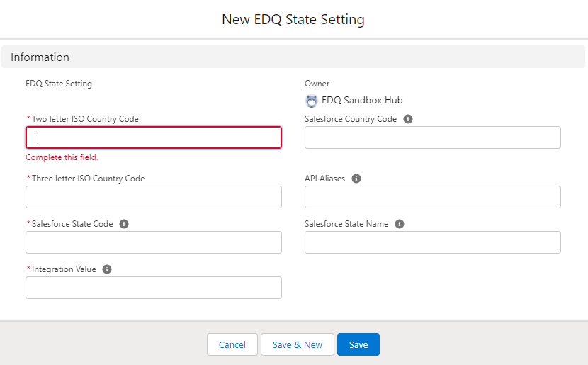The image size is (588, 365).
Task: Click the 'Salesforce State Code' label text
Action: point(72,224)
